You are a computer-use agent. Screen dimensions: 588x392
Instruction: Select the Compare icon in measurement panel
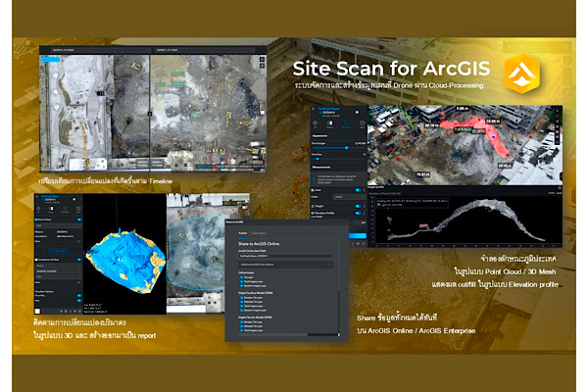(x=330, y=123)
